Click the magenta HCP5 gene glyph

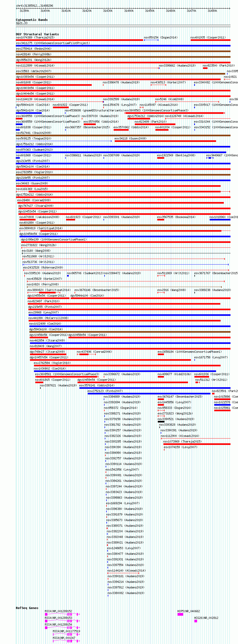(x=180, y=614)
